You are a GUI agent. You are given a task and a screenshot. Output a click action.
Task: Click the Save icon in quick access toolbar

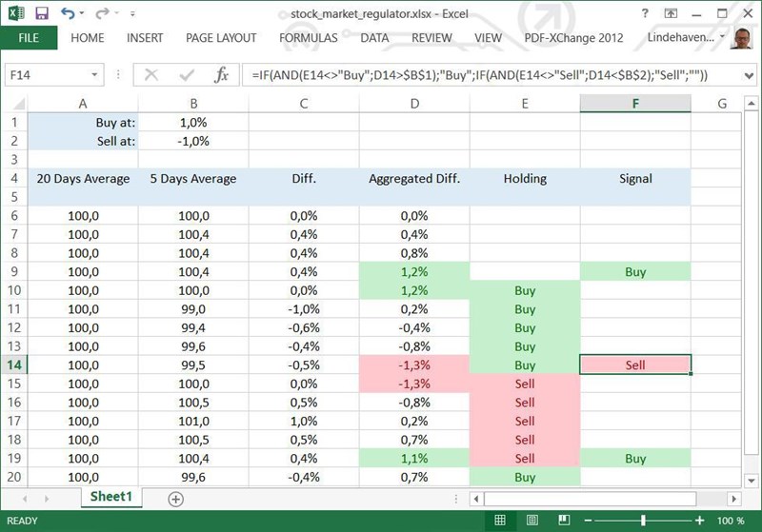coord(42,13)
